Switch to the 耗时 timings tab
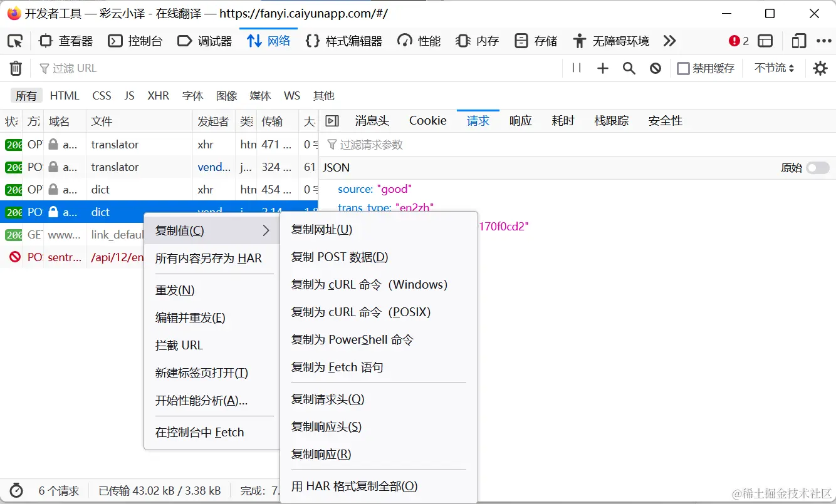Image resolution: width=836 pixels, height=504 pixels. tap(563, 121)
